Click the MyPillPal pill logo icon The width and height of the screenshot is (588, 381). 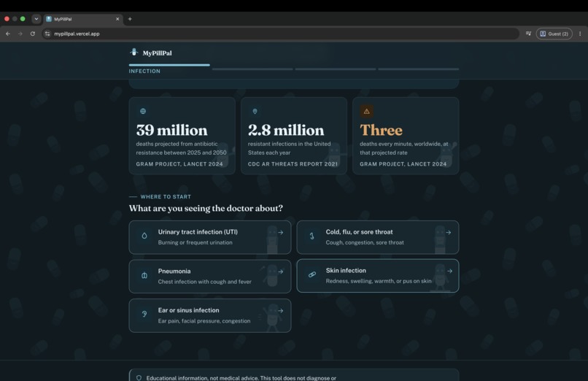click(134, 52)
